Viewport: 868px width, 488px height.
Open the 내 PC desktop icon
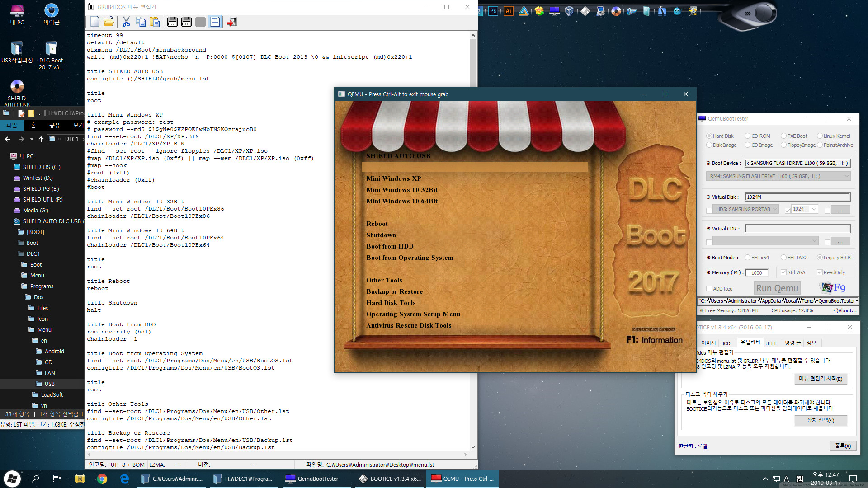pyautogui.click(x=17, y=14)
